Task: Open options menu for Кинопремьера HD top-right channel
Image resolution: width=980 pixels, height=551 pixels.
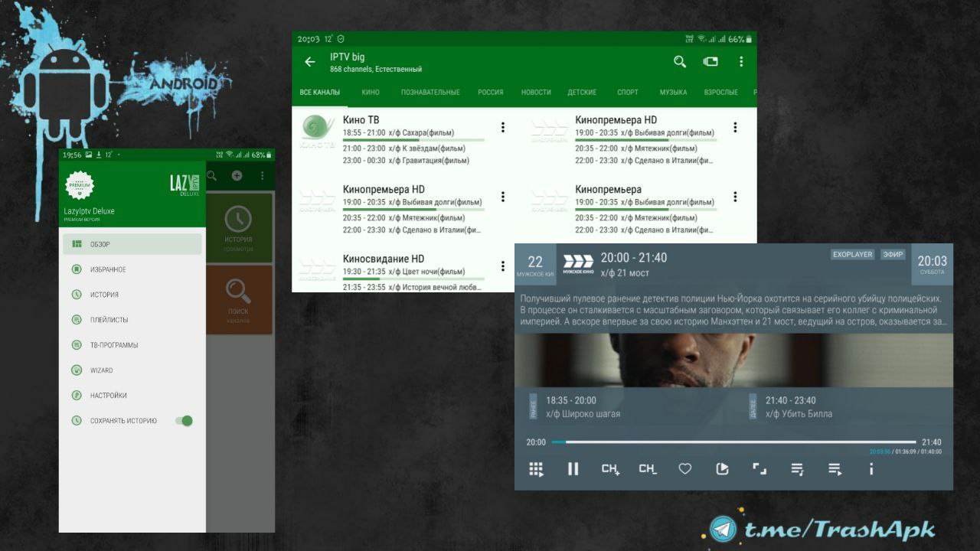Action: (x=735, y=128)
